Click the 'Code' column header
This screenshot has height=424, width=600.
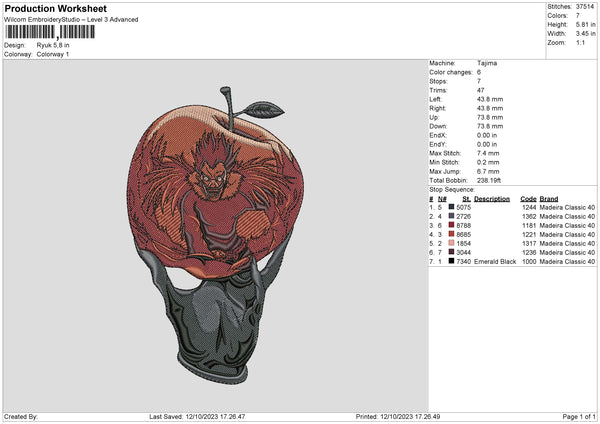click(528, 199)
